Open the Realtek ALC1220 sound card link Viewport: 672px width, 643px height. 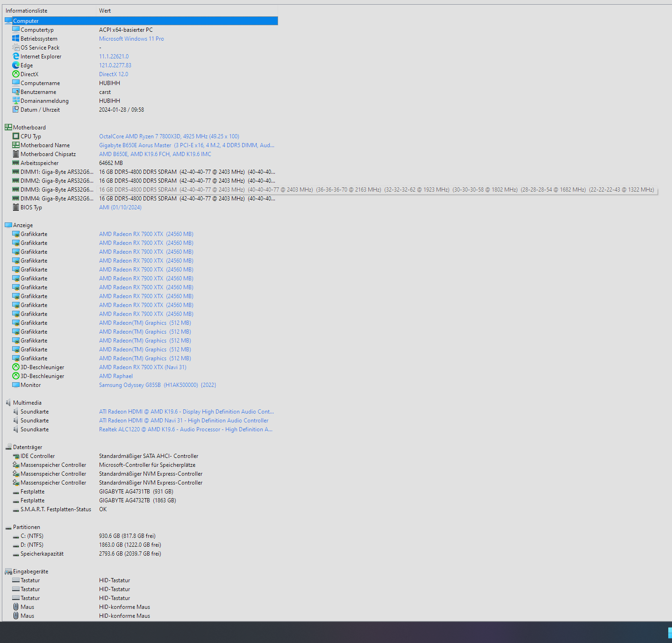[186, 429]
